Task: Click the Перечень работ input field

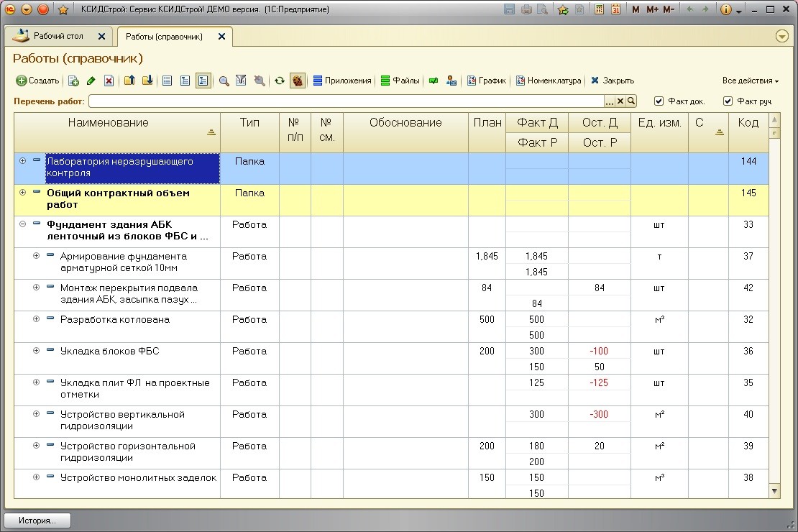Action: point(345,101)
